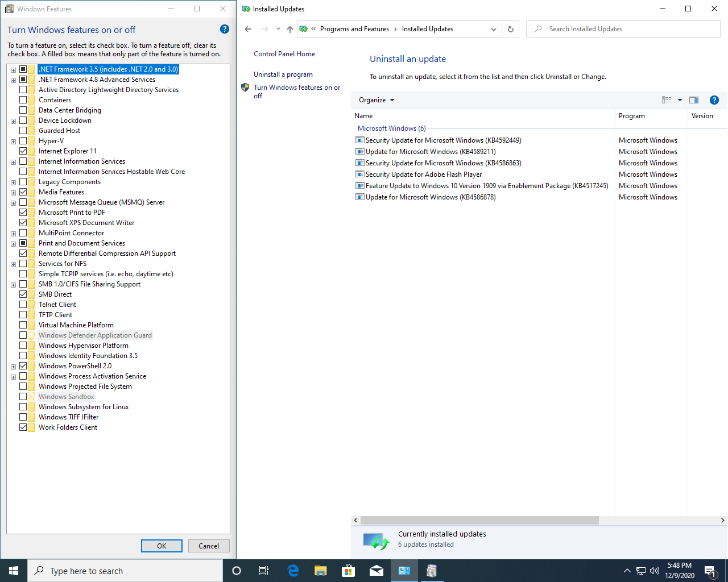Expand Device Lockdown node
This screenshot has width=728, height=582.
[13, 121]
